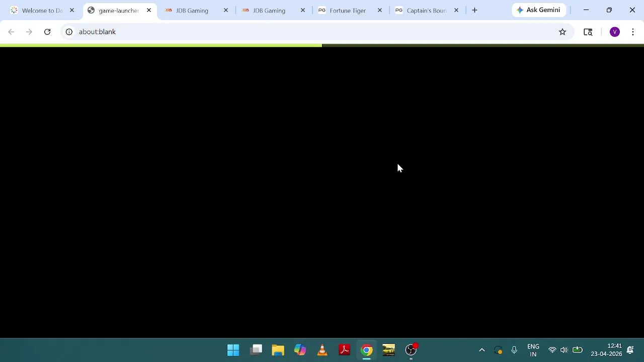Open the V profile avatar menu
The width and height of the screenshot is (644, 362).
point(615,32)
